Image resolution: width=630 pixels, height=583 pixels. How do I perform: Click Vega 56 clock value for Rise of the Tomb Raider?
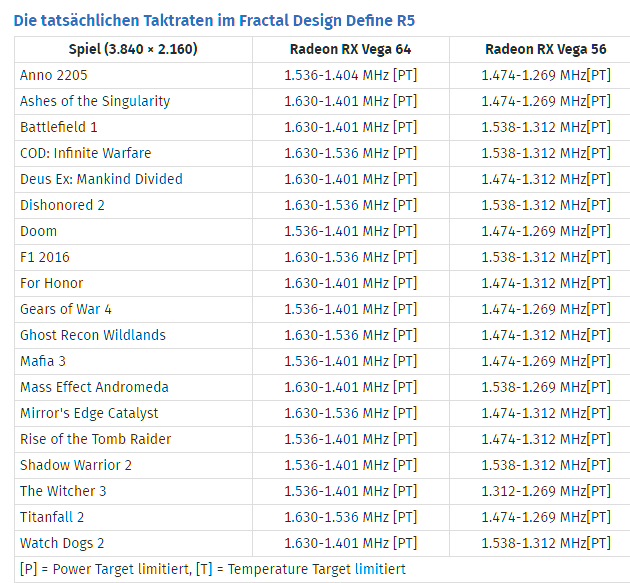[546, 439]
